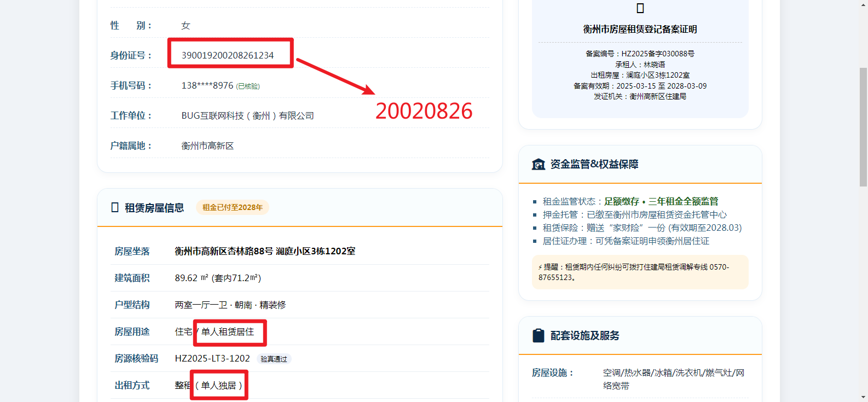Click the clipboard icon beside 配套设施及服务

click(x=539, y=335)
